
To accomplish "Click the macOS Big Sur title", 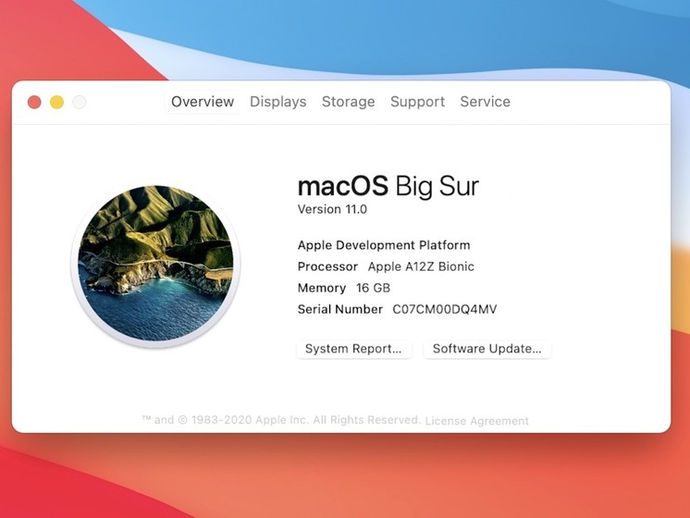I will tap(388, 186).
